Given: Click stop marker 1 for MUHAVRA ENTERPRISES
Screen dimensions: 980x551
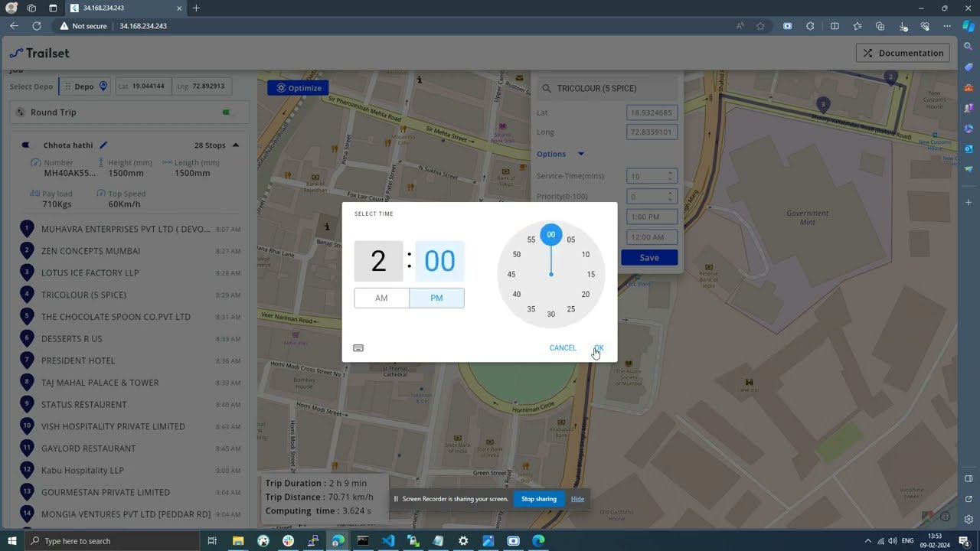Looking at the screenshot, I should click(x=27, y=228).
